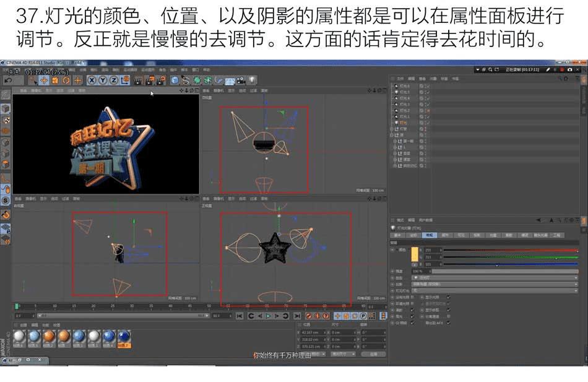Toggle the Diffuse checkbox in light attributes
588x382 pixels.
pyautogui.click(x=412, y=310)
